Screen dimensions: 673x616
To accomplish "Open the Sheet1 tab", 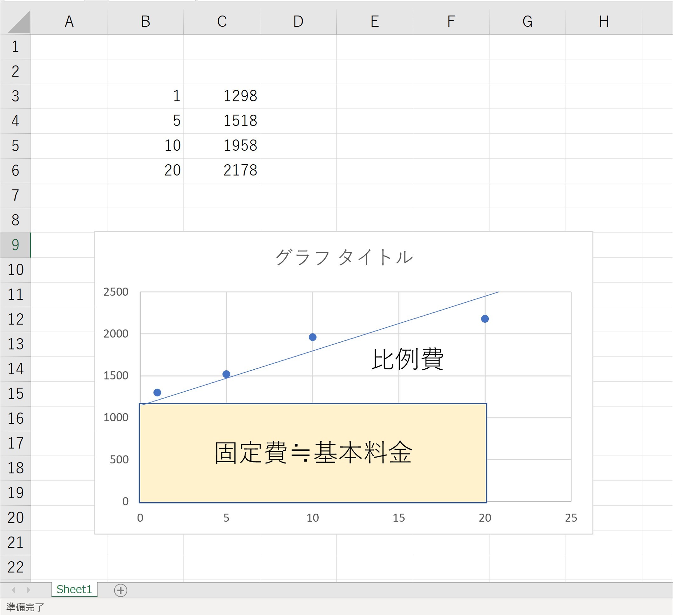I will [74, 589].
